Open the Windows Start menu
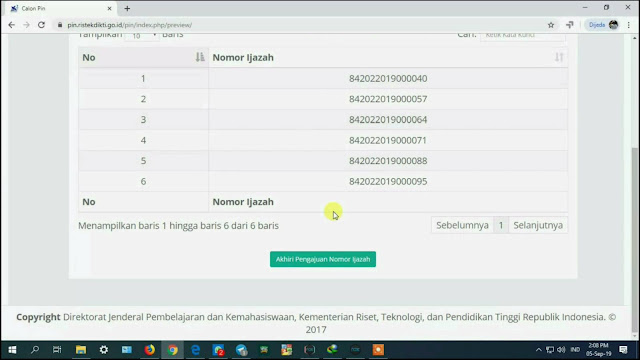Viewport: 640px width, 360px height. coord(12,350)
